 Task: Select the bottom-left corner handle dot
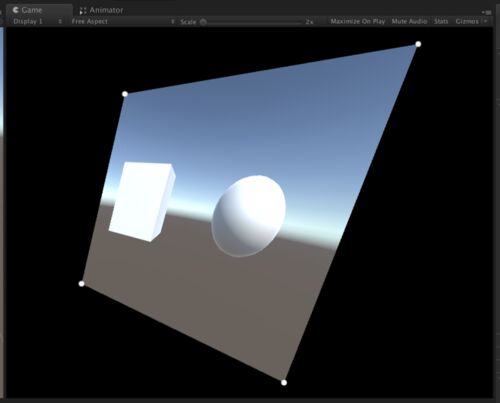[82, 284]
